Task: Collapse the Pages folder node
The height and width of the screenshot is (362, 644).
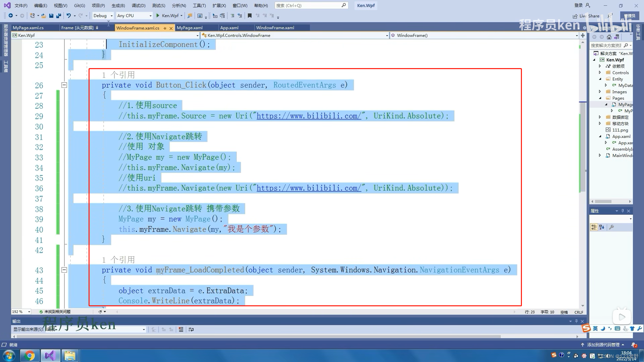Action: pyautogui.click(x=600, y=98)
